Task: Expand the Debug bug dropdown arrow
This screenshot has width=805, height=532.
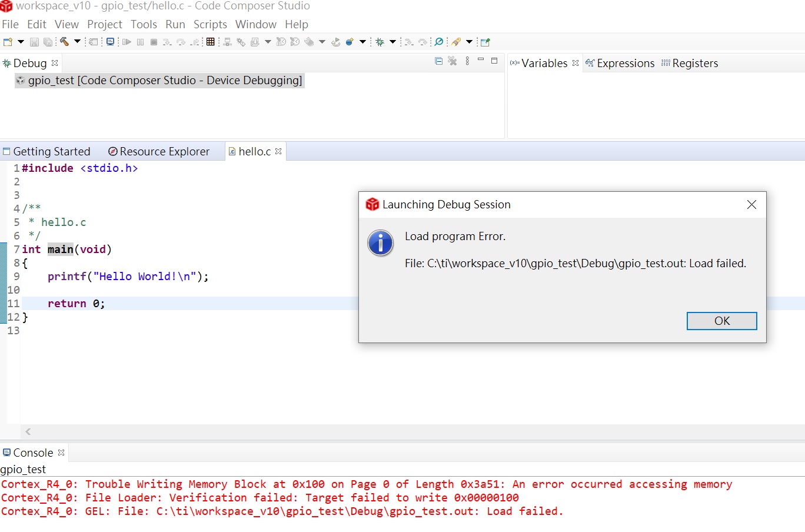Action: (x=392, y=42)
